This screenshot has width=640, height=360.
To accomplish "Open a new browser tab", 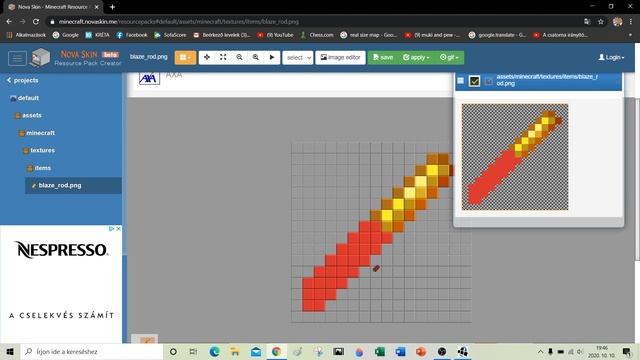I will click(112, 7).
